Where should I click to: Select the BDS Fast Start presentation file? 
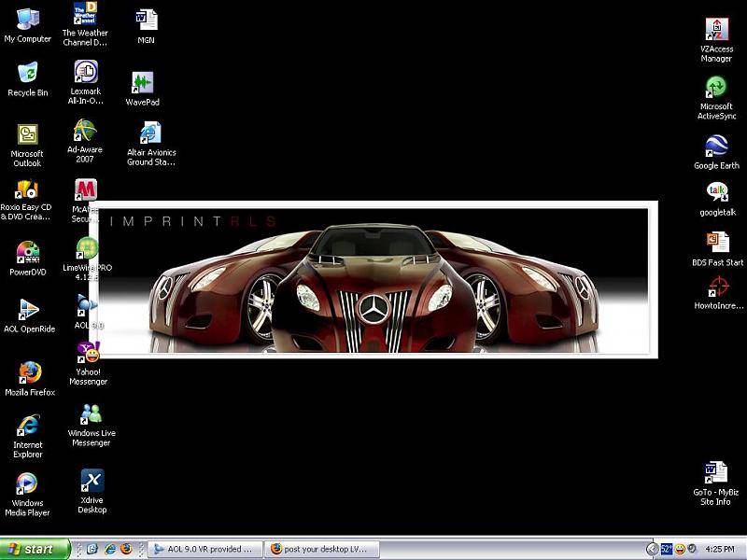tap(717, 248)
